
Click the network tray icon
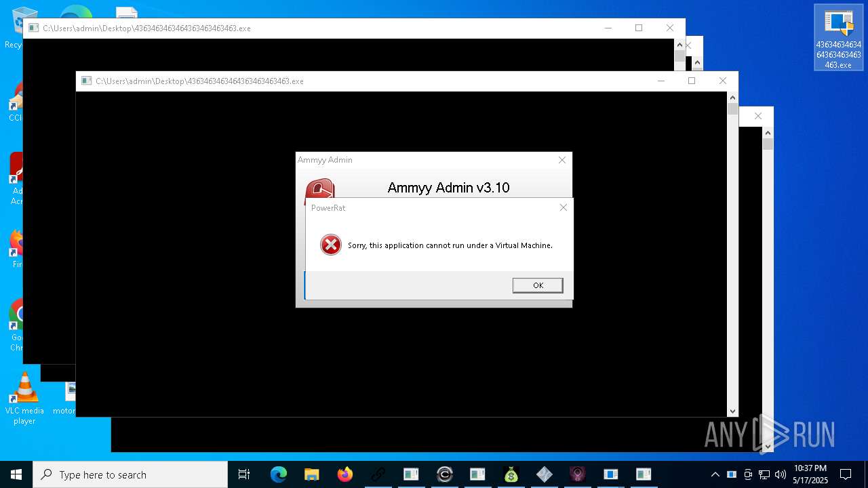764,474
